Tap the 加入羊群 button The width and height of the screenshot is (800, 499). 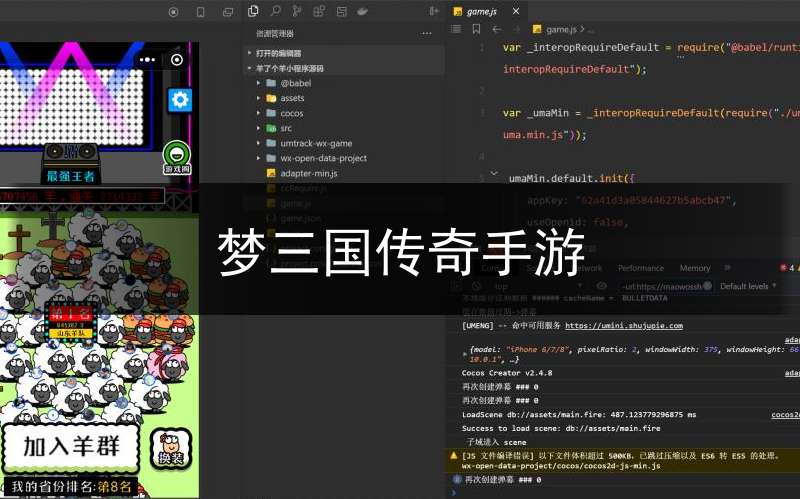tap(71, 447)
